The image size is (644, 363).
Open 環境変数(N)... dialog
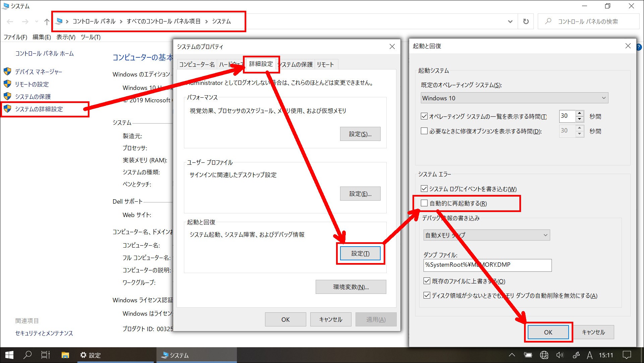[x=351, y=287]
